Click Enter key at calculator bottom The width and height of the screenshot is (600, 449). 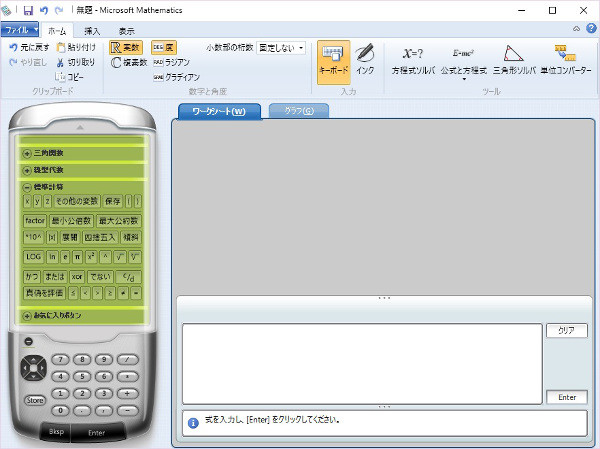click(x=96, y=433)
